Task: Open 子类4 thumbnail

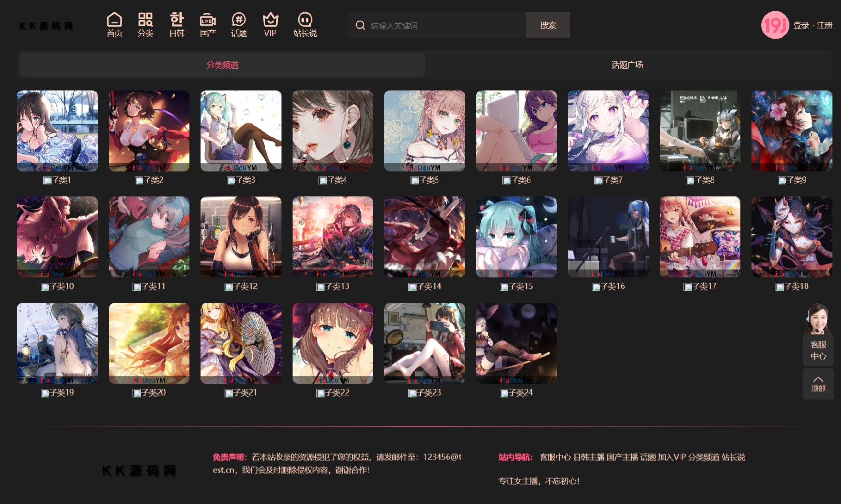Action: point(333,131)
